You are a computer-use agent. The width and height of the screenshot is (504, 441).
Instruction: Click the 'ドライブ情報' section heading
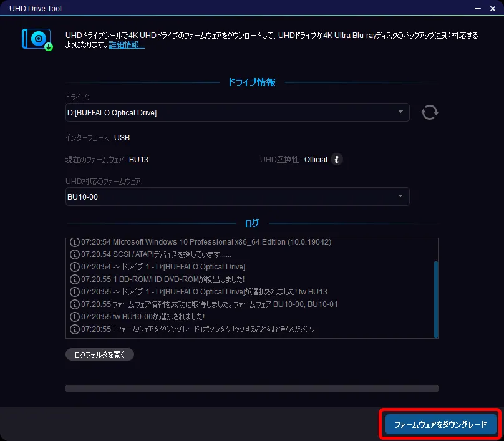(251, 82)
